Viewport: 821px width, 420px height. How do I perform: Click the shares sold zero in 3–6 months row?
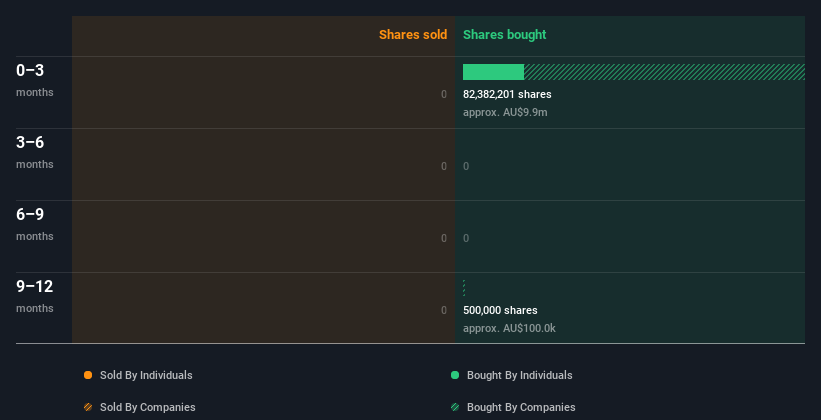[444, 167]
